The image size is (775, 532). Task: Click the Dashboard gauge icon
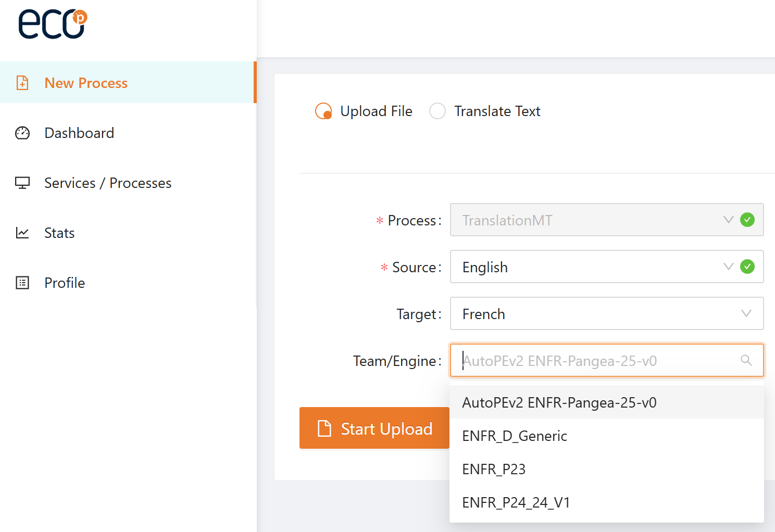[22, 133]
